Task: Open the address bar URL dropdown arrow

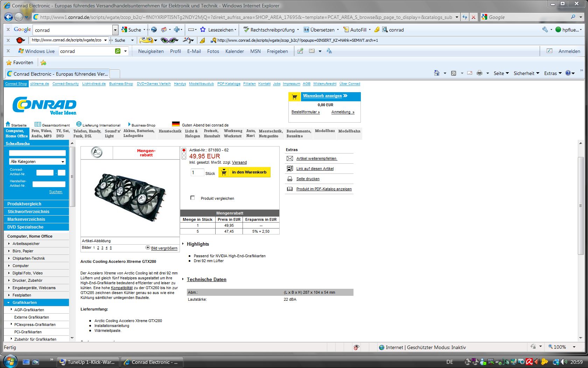Action: (x=457, y=17)
